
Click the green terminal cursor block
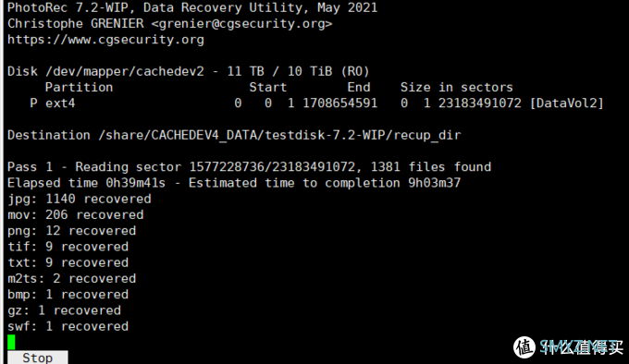11,342
